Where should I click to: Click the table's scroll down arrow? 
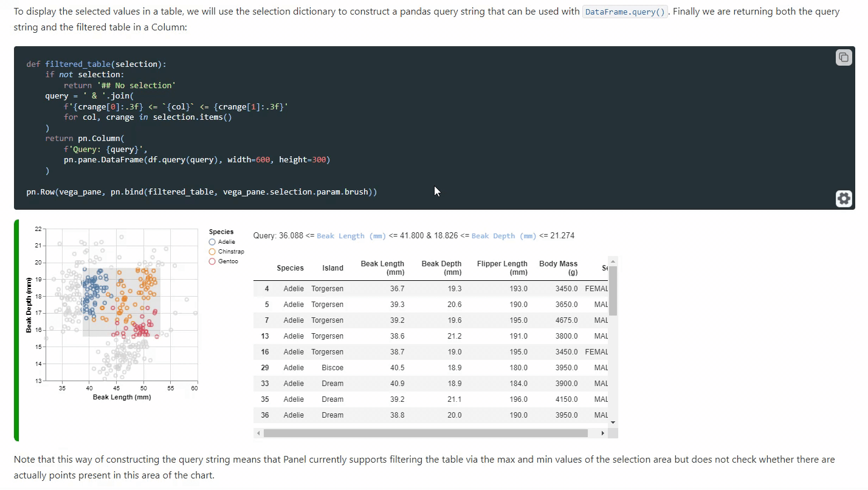coord(613,422)
